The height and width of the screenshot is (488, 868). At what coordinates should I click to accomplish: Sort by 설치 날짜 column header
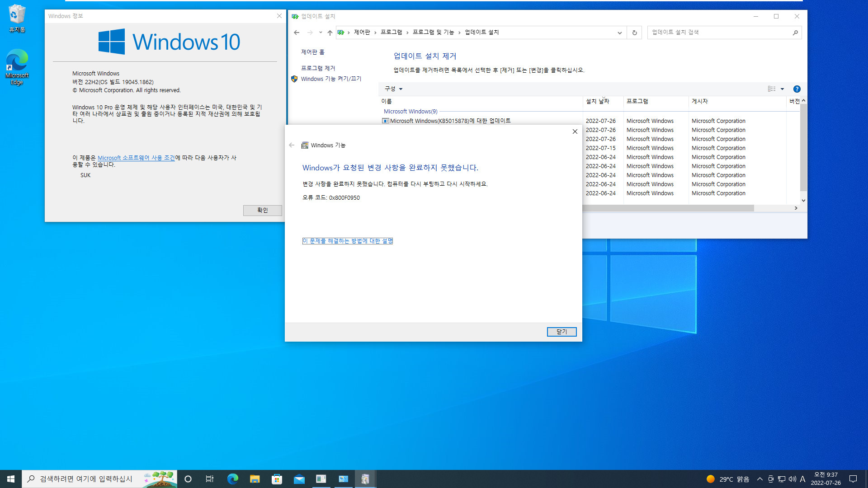pos(603,101)
